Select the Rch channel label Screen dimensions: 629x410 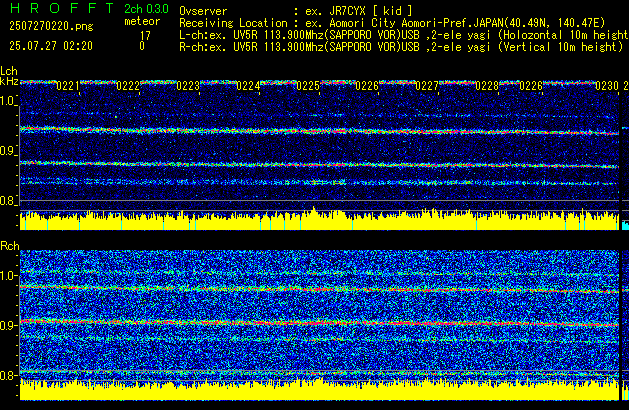(x=10, y=246)
